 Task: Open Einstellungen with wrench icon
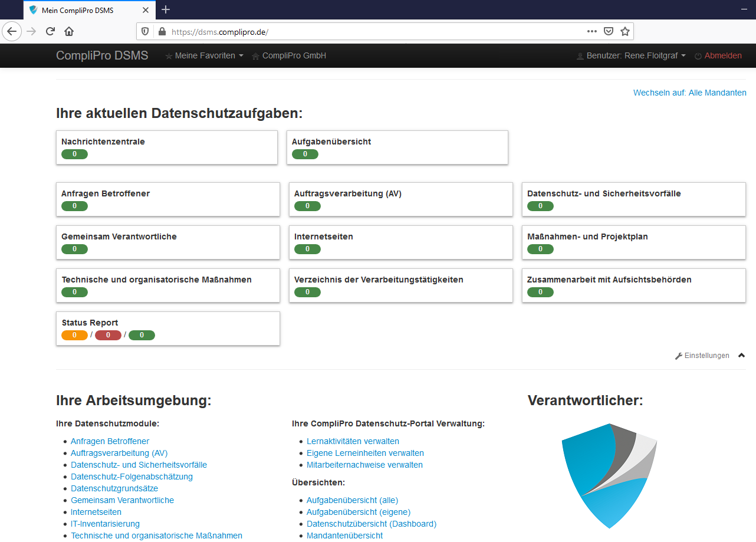click(x=702, y=356)
